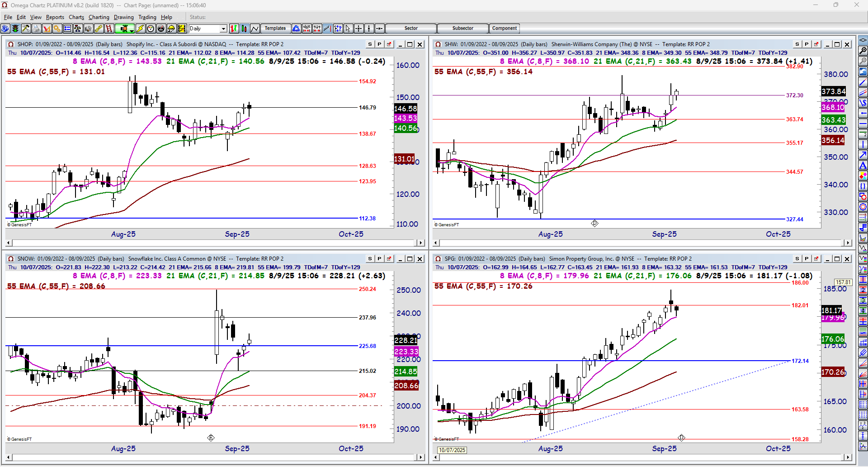Screen dimensions: 868x467
Task: Open the Help menu
Action: (167, 17)
